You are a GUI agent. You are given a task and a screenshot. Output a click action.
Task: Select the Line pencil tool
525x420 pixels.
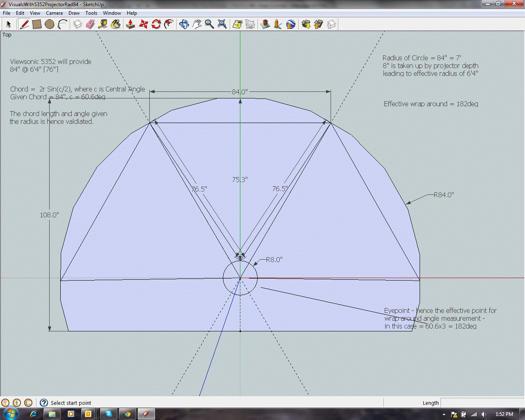pyautogui.click(x=24, y=25)
